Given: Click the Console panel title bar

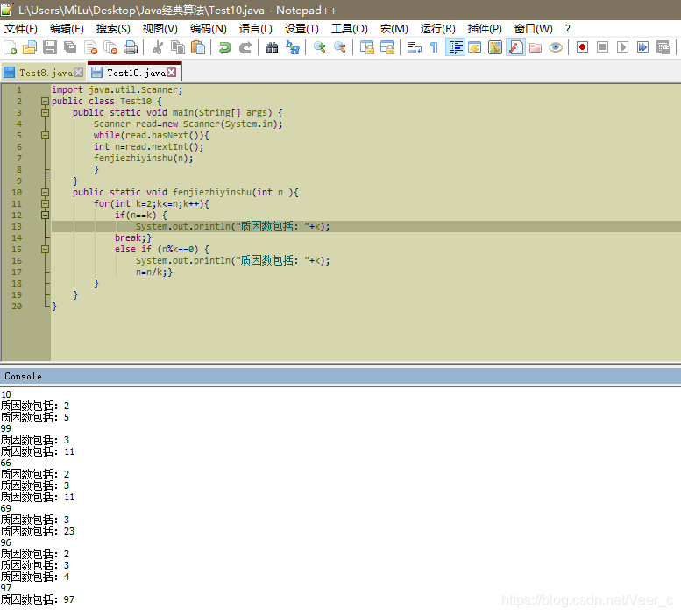Looking at the screenshot, I should [340, 377].
